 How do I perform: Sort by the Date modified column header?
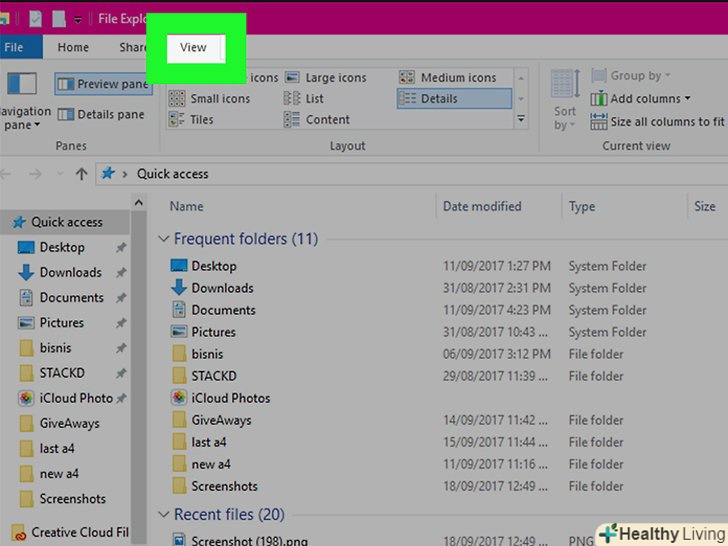(x=482, y=206)
